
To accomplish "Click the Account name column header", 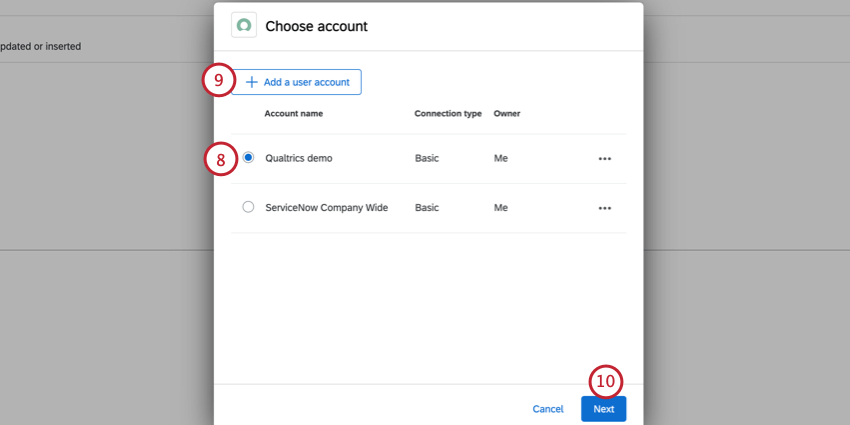I will coord(293,114).
